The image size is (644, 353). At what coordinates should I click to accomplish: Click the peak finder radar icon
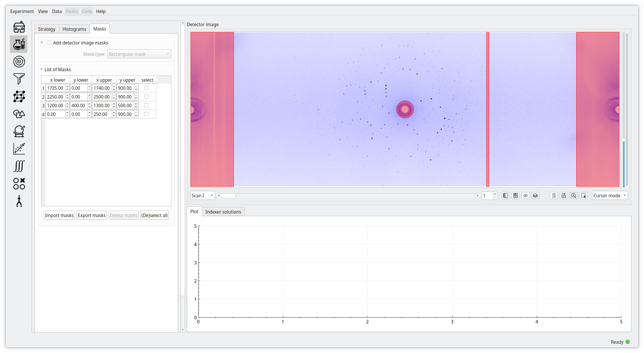point(19,62)
